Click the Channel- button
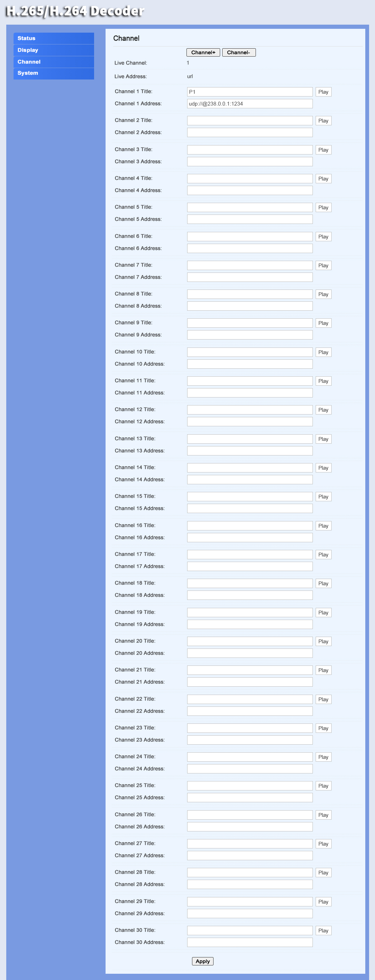The height and width of the screenshot is (980, 375). tap(239, 52)
